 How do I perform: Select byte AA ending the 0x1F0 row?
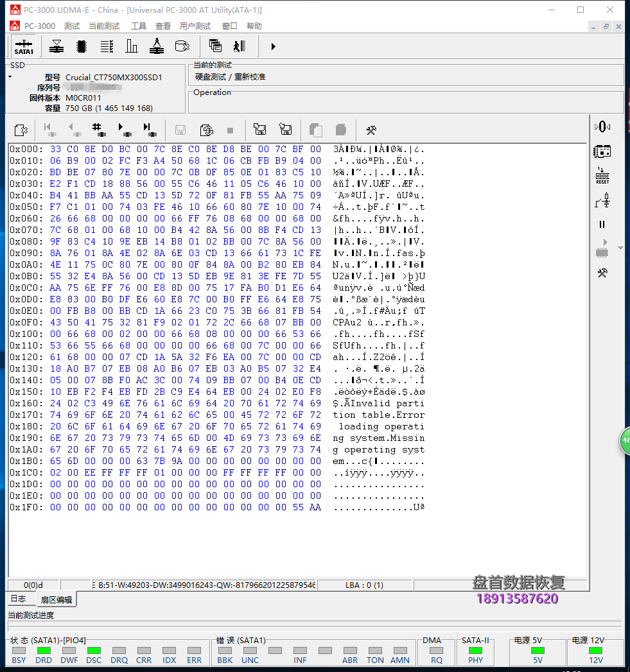pos(315,507)
